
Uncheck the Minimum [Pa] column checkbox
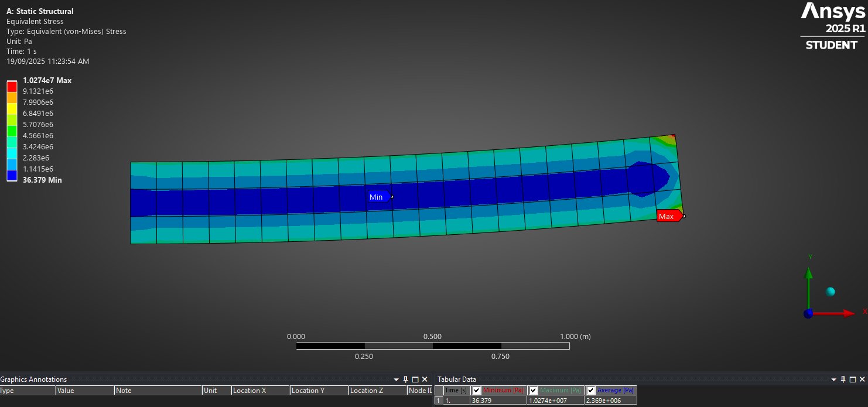point(477,391)
